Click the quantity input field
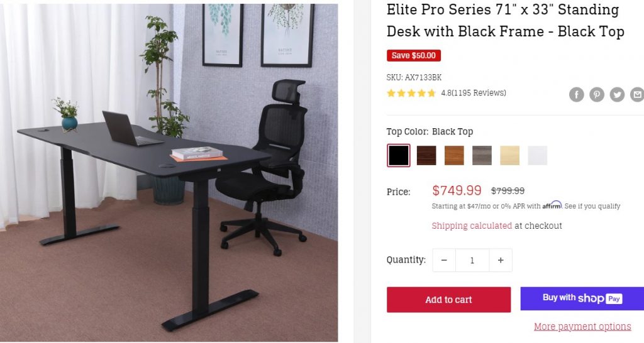This screenshot has width=644, height=343. tap(472, 260)
